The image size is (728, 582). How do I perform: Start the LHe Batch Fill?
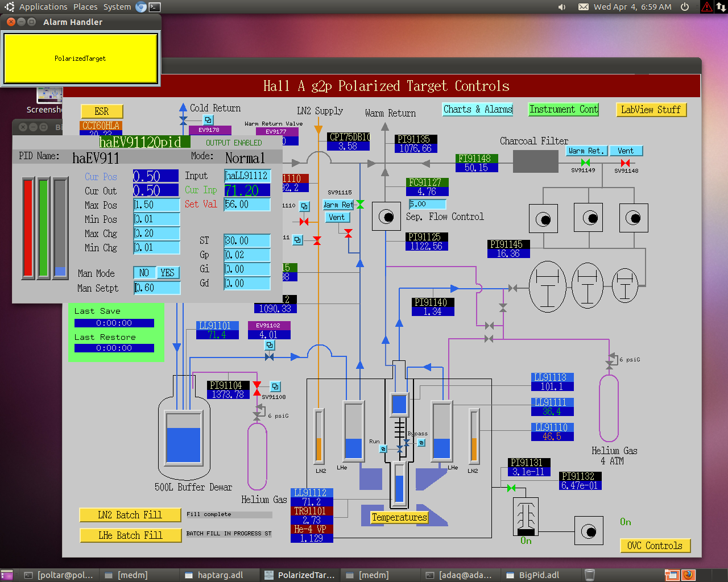(x=131, y=535)
